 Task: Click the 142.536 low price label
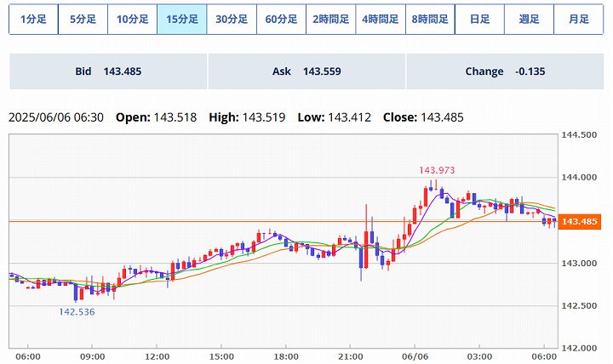point(77,312)
